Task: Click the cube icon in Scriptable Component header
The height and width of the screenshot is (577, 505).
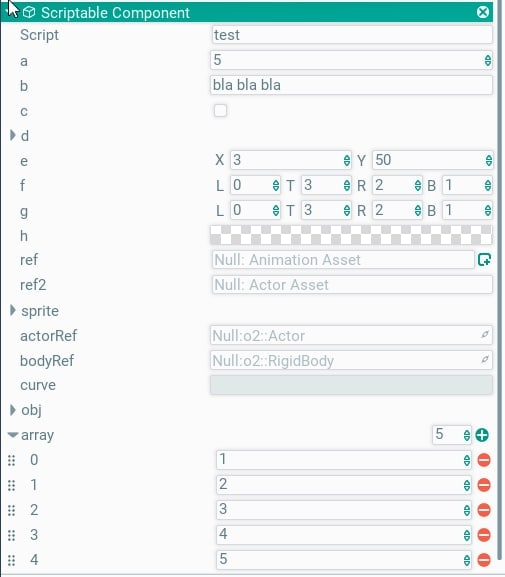Action: (29, 13)
